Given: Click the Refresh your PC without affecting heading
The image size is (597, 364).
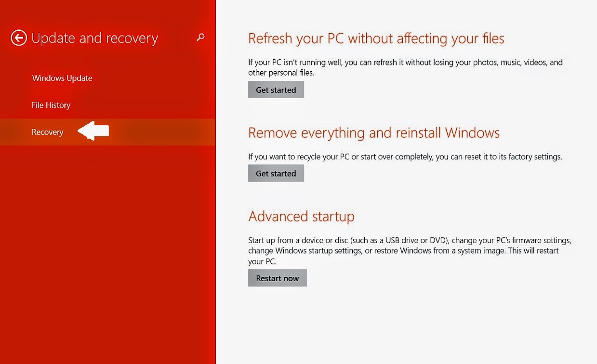Looking at the screenshot, I should tap(376, 39).
